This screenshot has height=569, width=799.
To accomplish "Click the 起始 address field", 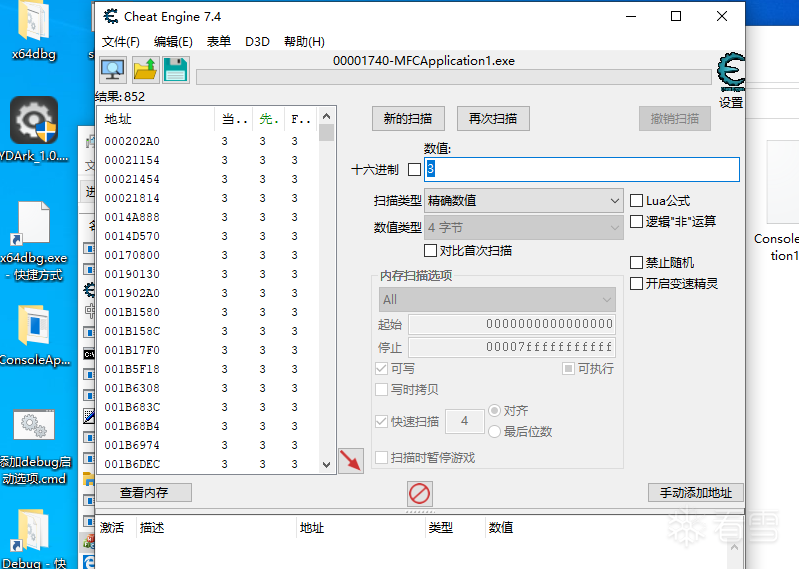I will click(x=512, y=324).
